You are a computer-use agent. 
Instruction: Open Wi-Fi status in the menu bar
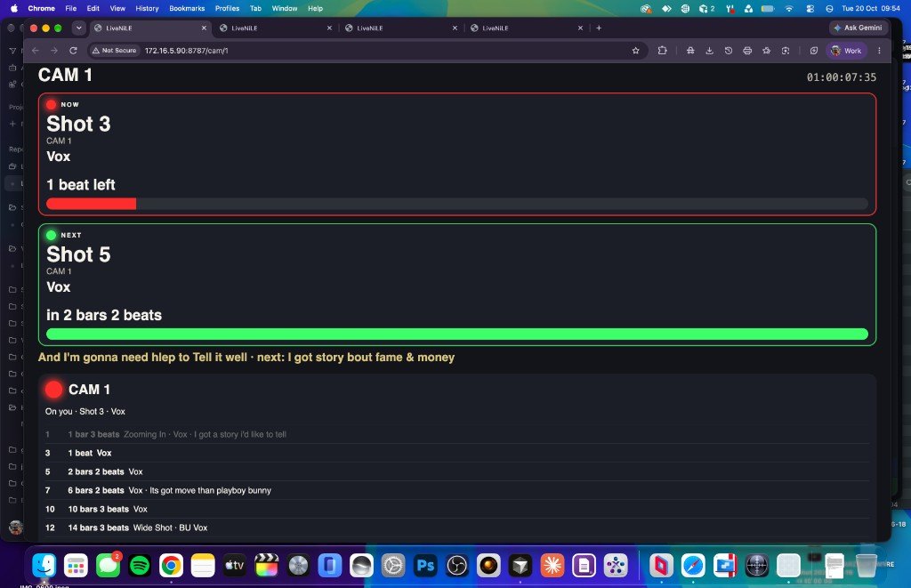pos(789,9)
